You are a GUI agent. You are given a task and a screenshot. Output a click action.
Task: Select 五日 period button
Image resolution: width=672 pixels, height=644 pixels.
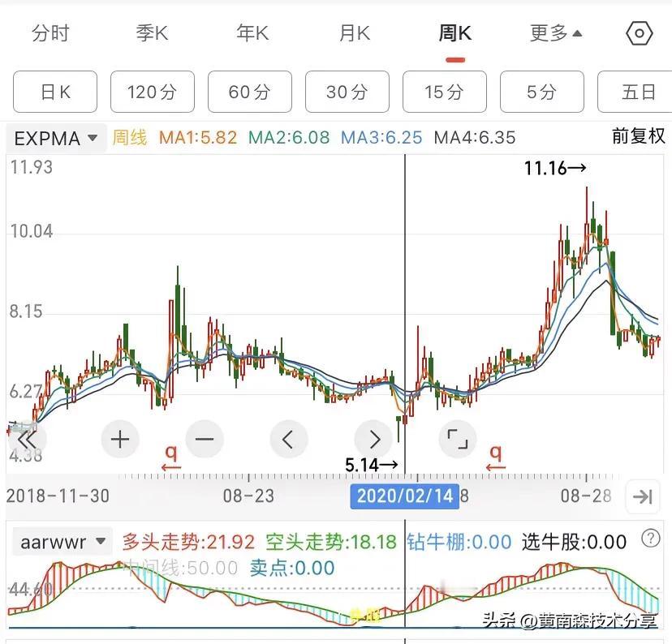click(x=635, y=92)
